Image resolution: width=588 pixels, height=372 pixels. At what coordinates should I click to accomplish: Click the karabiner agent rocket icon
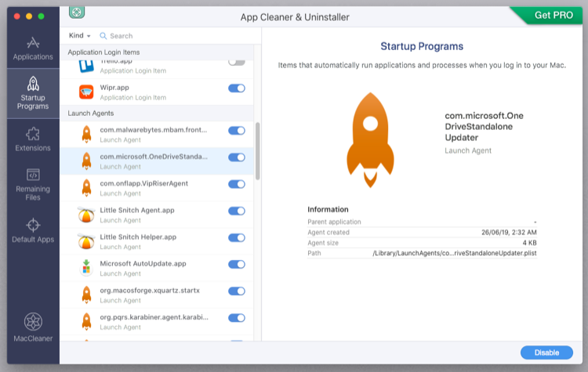[86, 321]
